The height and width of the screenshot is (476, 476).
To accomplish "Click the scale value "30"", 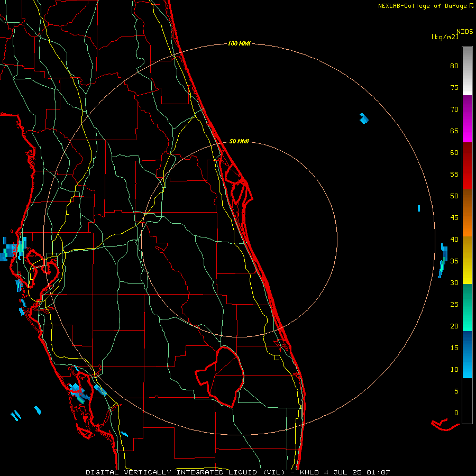I will 454,283.
